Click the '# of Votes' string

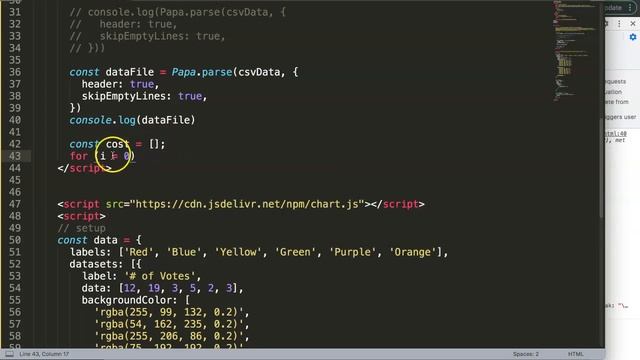pos(160,276)
